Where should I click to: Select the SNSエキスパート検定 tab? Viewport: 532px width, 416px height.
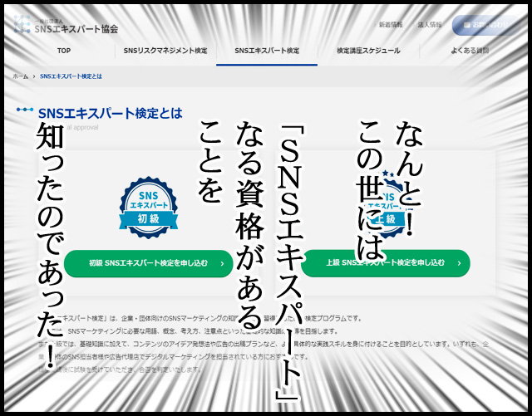pyautogui.click(x=267, y=51)
